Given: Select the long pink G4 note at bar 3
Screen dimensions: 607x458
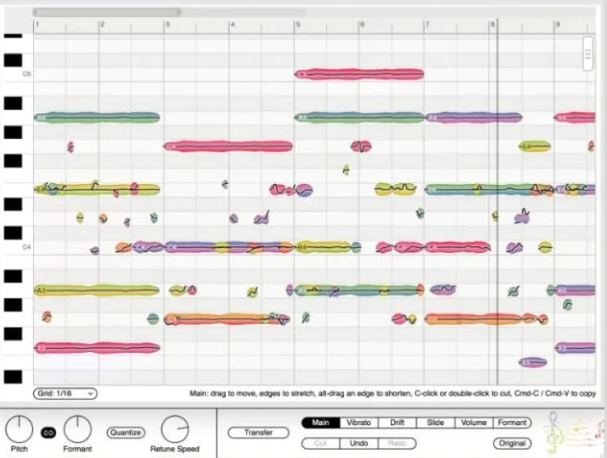Looking at the screenshot, I should pyautogui.click(x=228, y=146).
